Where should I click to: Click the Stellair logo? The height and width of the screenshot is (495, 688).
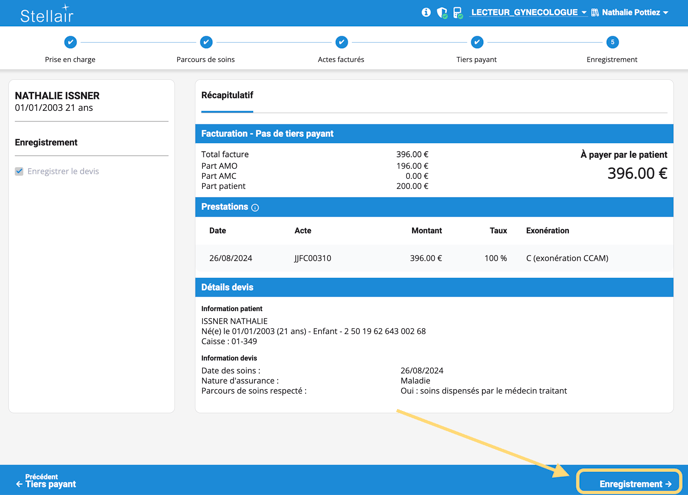tap(46, 14)
